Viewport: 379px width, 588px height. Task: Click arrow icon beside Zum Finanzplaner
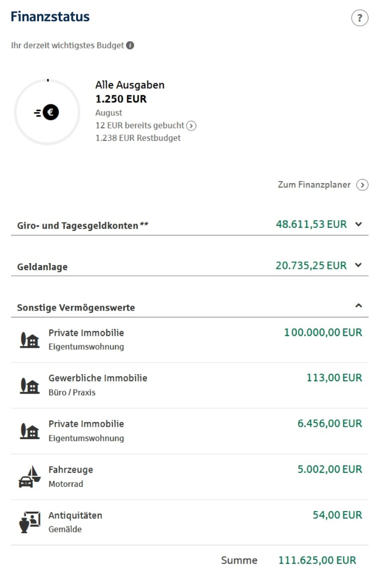tap(362, 185)
